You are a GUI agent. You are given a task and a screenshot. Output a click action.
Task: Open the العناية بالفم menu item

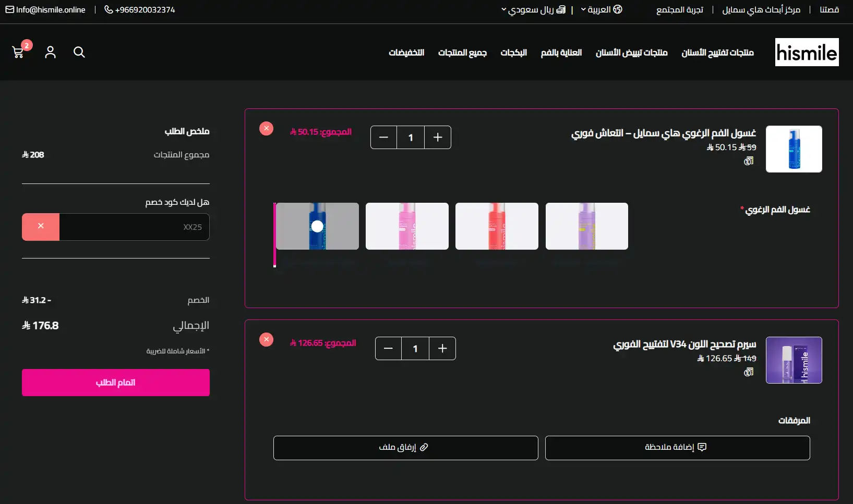[561, 53]
